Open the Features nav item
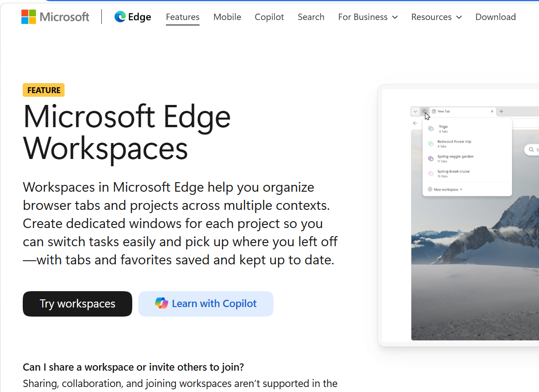Viewport: 539px width, 392px height. click(x=183, y=17)
